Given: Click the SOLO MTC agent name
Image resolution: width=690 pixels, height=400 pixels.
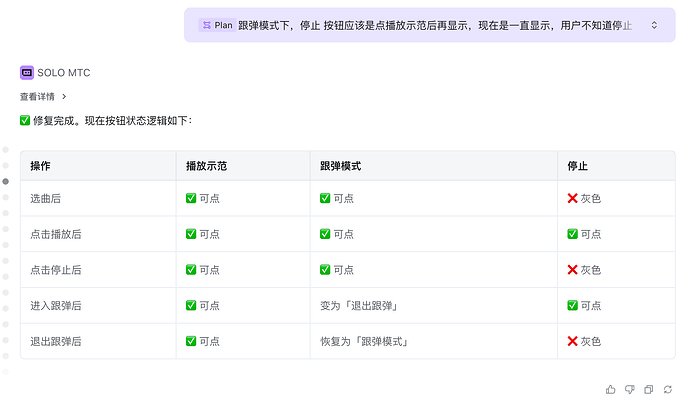Looking at the screenshot, I should coord(64,73).
